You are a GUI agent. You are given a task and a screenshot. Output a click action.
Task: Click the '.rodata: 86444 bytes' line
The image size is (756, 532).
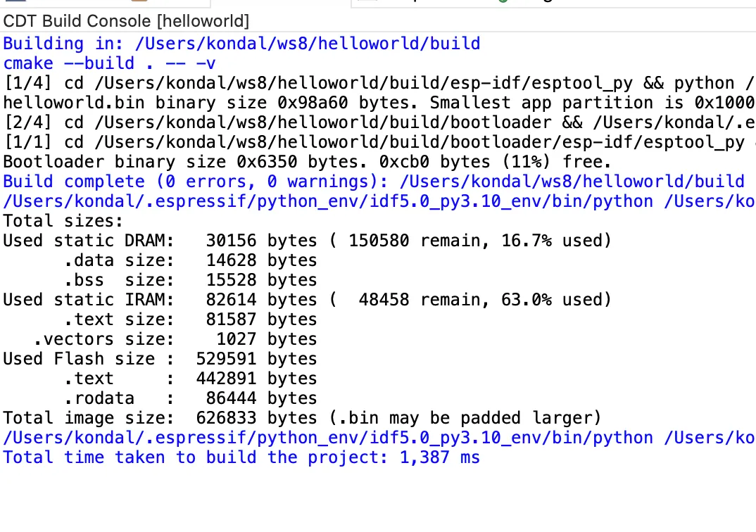pyautogui.click(x=190, y=398)
